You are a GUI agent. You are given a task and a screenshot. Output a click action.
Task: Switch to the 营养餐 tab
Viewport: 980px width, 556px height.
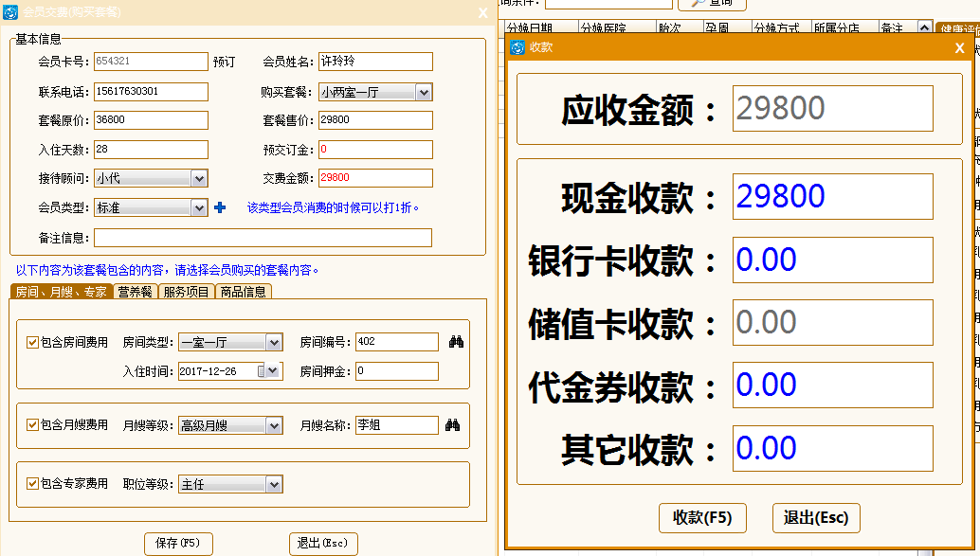point(135,292)
